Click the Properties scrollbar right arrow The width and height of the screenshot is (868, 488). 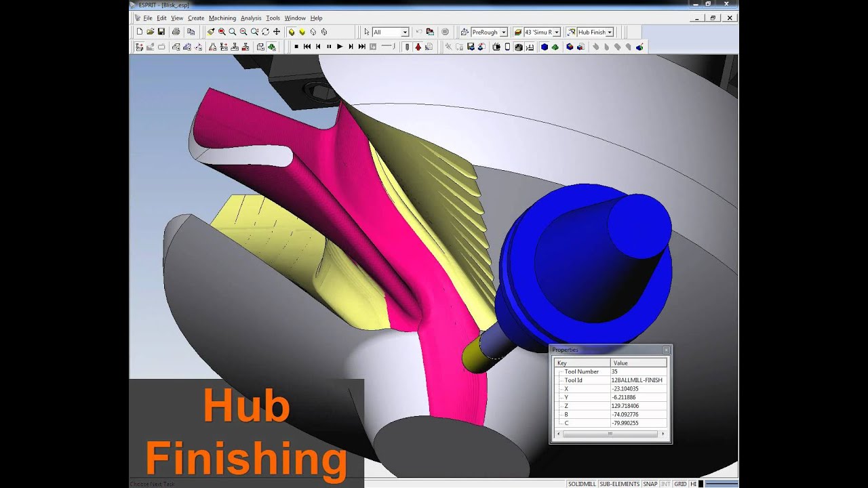(663, 434)
